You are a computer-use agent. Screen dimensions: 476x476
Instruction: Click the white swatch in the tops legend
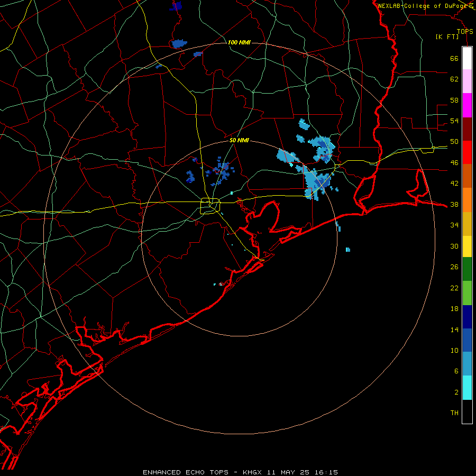(467, 58)
